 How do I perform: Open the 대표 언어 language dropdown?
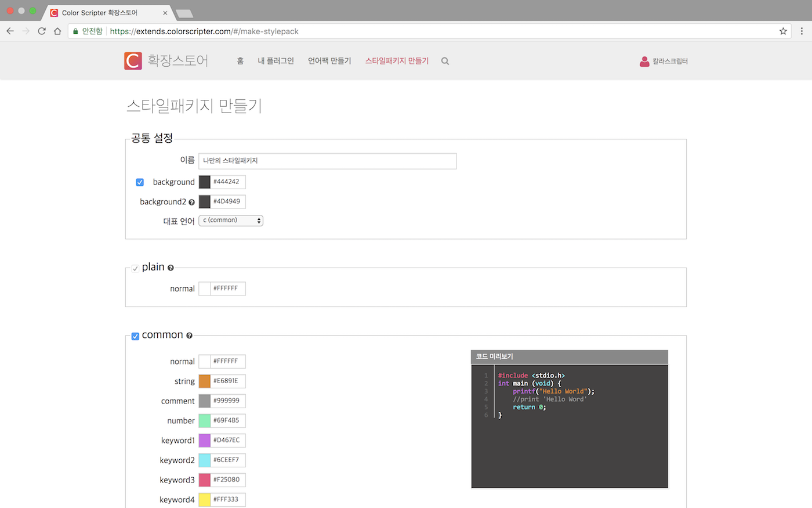click(x=231, y=221)
